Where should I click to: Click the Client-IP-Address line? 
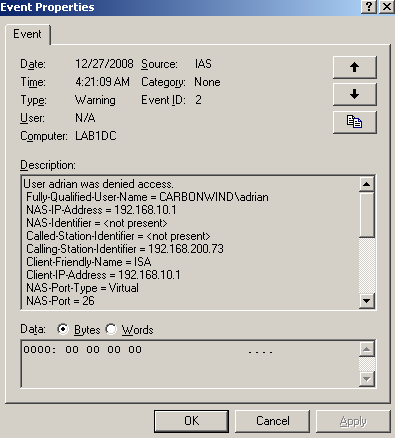click(103, 275)
